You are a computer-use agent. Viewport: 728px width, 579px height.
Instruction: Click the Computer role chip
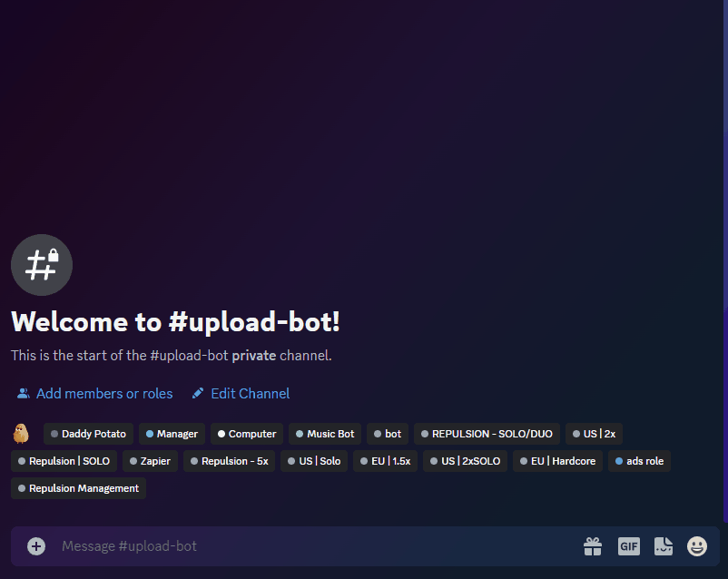247,434
